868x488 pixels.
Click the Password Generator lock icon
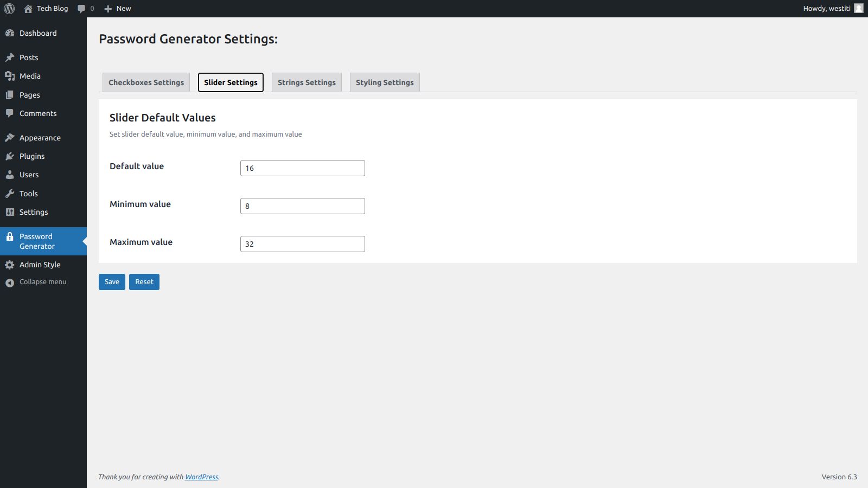coord(10,236)
